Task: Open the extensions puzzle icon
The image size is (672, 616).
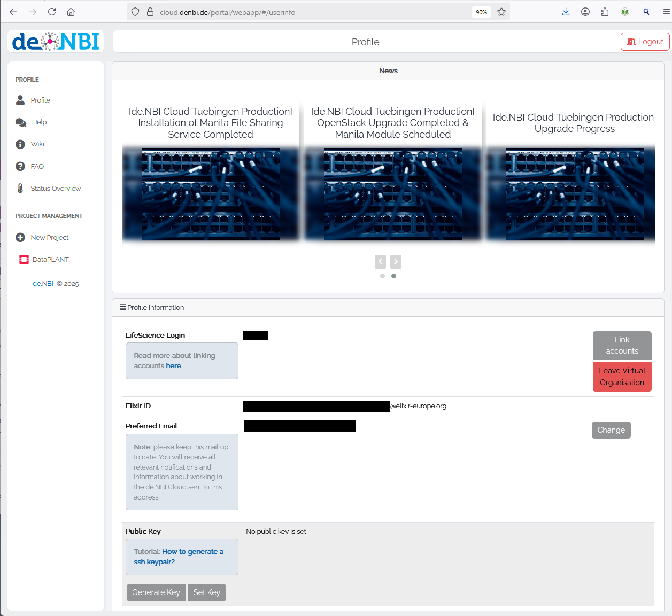Action: point(605,12)
